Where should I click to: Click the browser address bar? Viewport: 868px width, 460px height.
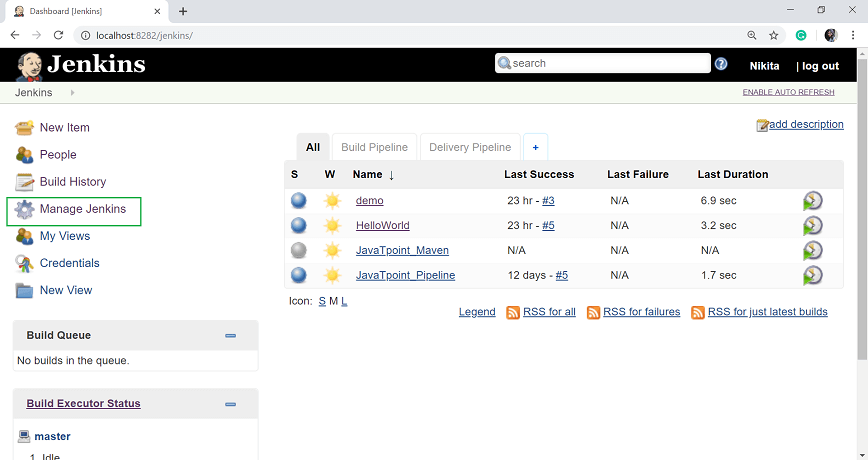(410, 35)
